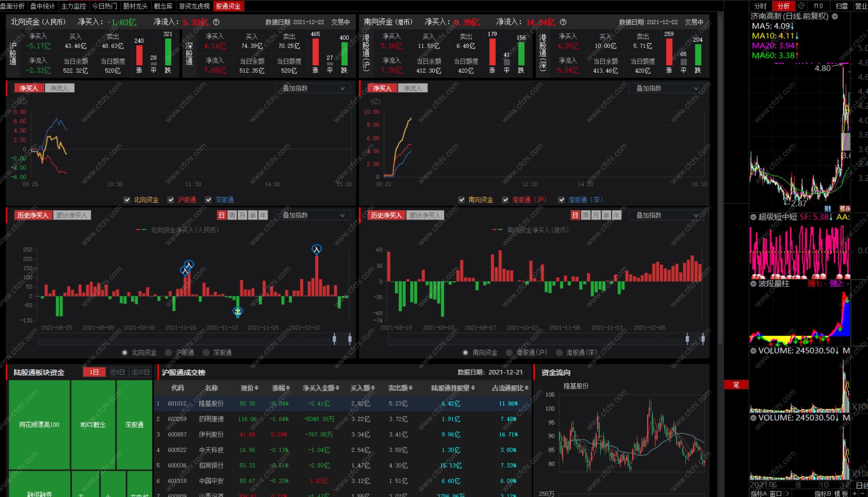
Task: Click right handle of northbound timeline range slider
Action: 350,339
